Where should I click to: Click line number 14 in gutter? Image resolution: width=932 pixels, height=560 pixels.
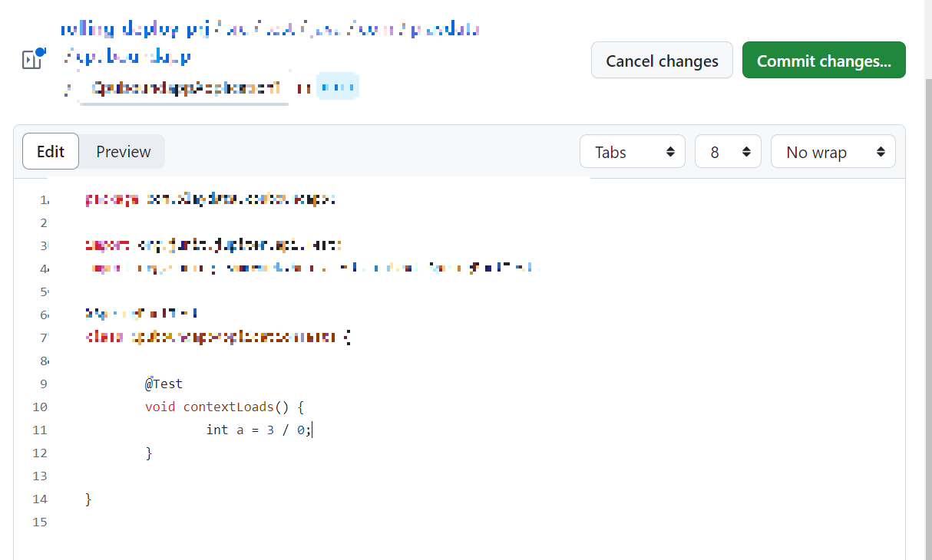coord(40,499)
